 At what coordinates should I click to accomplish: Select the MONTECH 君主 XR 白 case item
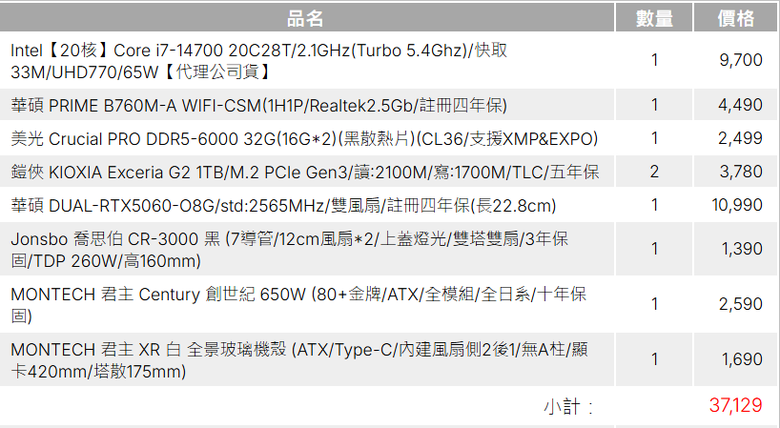[299, 360]
